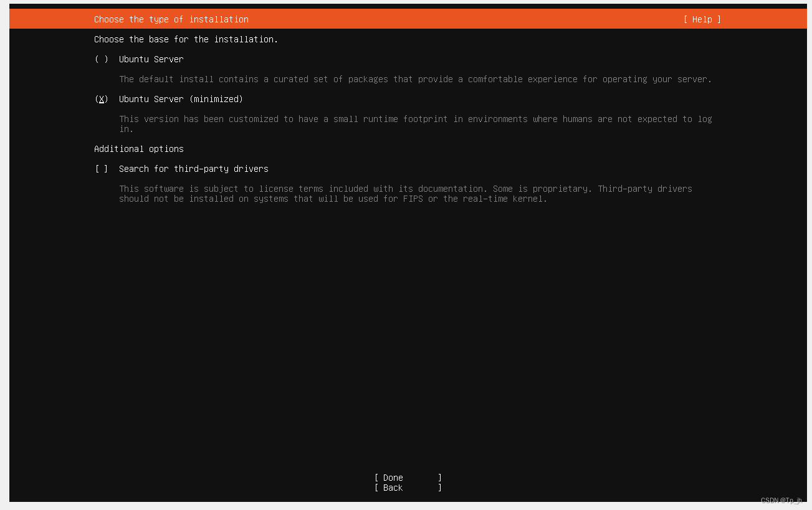Viewport: 812px width, 510px height.
Task: Go Back to previous screen
Action: coord(408,488)
